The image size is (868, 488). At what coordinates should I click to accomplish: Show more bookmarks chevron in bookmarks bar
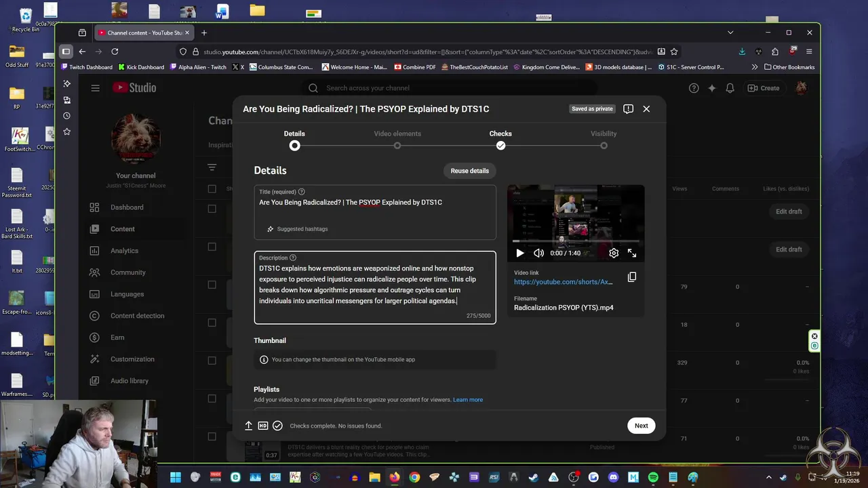coord(755,67)
